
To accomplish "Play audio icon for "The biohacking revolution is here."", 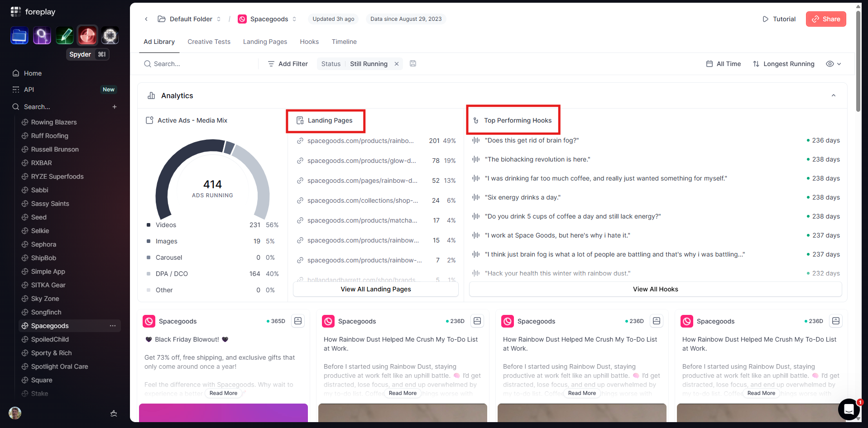I will (476, 159).
